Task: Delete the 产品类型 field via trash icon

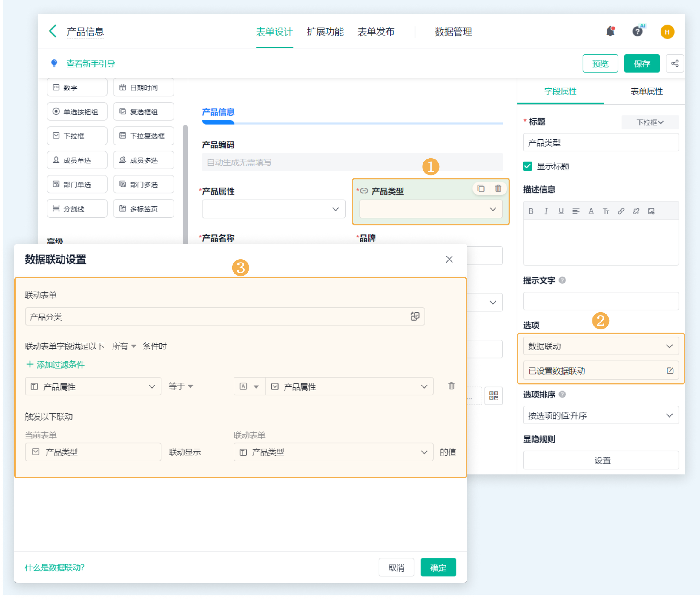Action: [x=498, y=189]
